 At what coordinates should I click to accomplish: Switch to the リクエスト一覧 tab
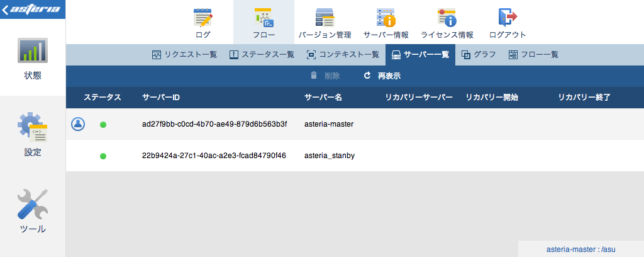[184, 55]
